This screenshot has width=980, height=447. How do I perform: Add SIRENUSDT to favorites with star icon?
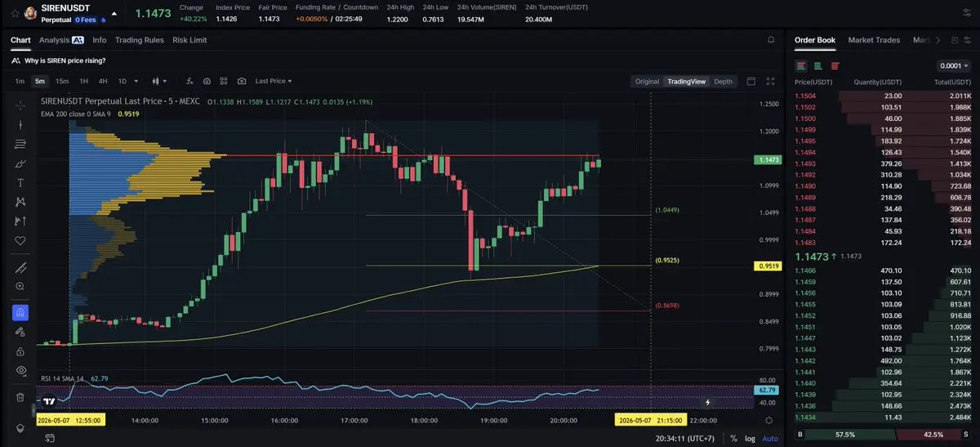(15, 13)
